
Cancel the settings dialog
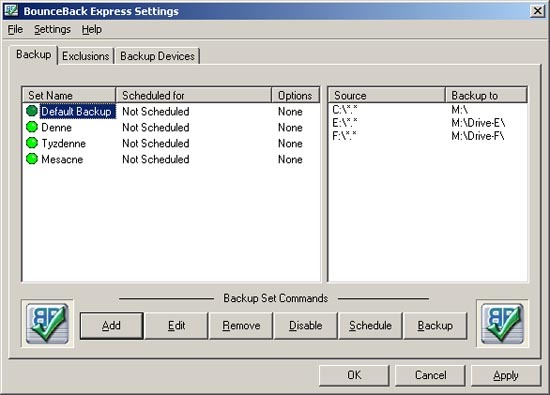430,375
